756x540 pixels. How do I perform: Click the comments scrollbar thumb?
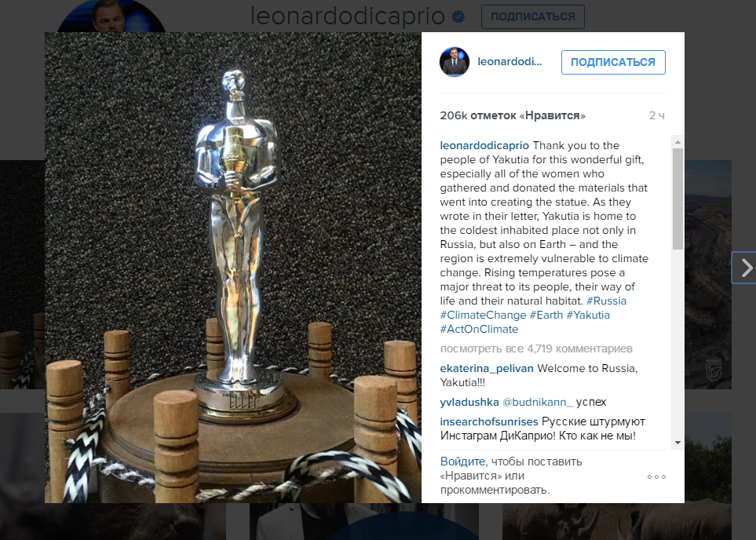pyautogui.click(x=677, y=199)
